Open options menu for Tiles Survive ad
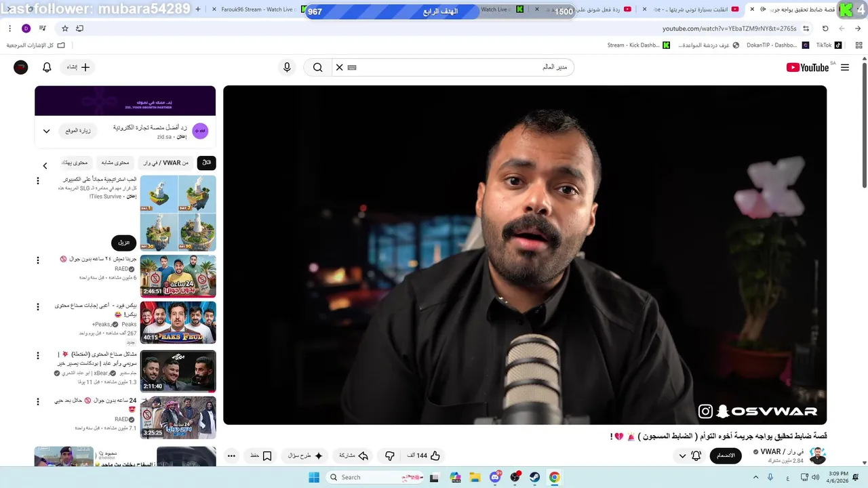868x488 pixels. [38, 181]
